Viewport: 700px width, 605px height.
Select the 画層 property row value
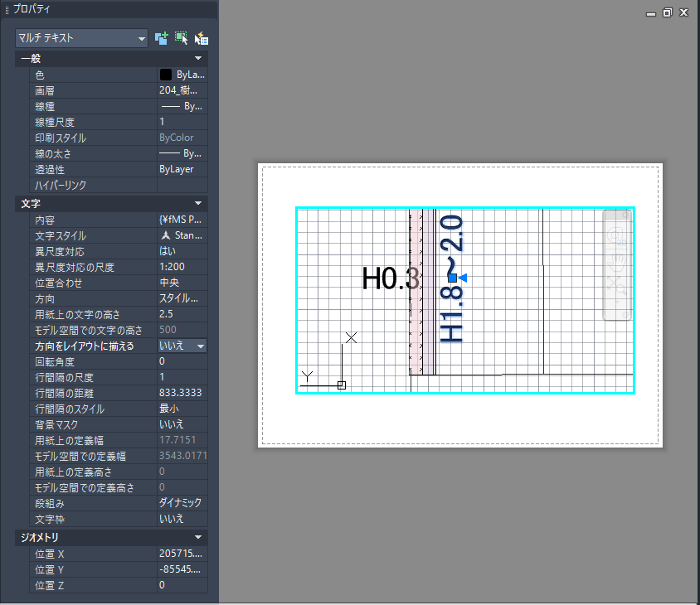point(182,90)
